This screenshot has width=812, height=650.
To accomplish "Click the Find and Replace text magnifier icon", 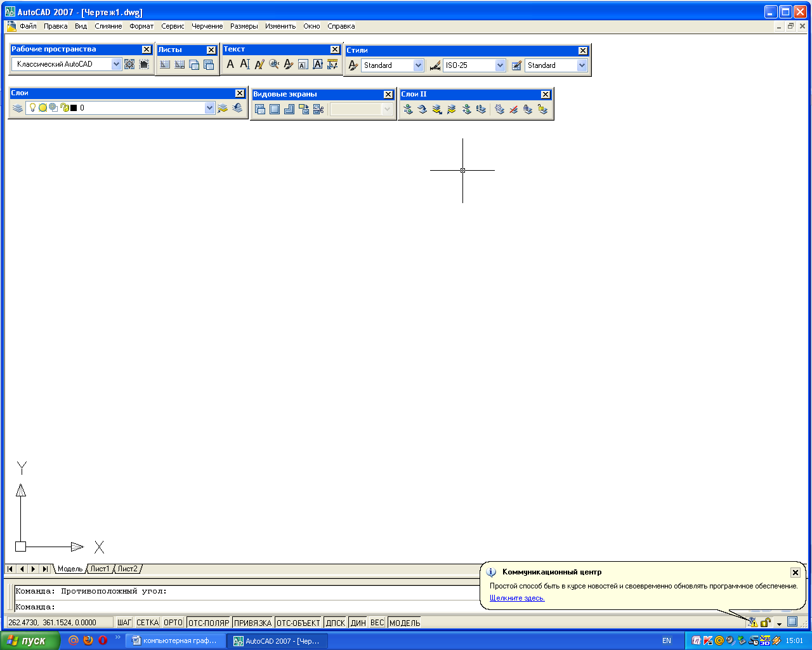I will tap(274, 64).
